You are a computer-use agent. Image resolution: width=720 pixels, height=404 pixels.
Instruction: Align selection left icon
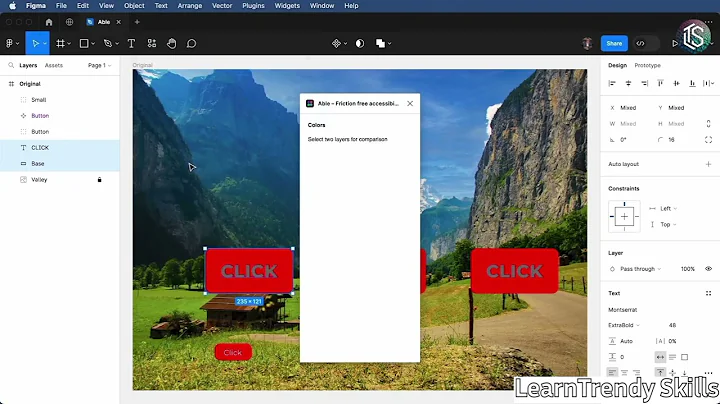(x=612, y=83)
